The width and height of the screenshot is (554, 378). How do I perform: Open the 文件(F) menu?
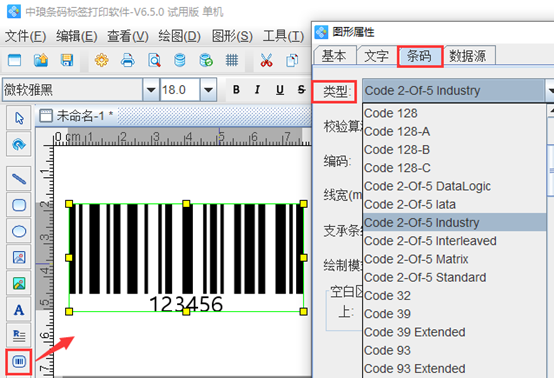tap(25, 36)
